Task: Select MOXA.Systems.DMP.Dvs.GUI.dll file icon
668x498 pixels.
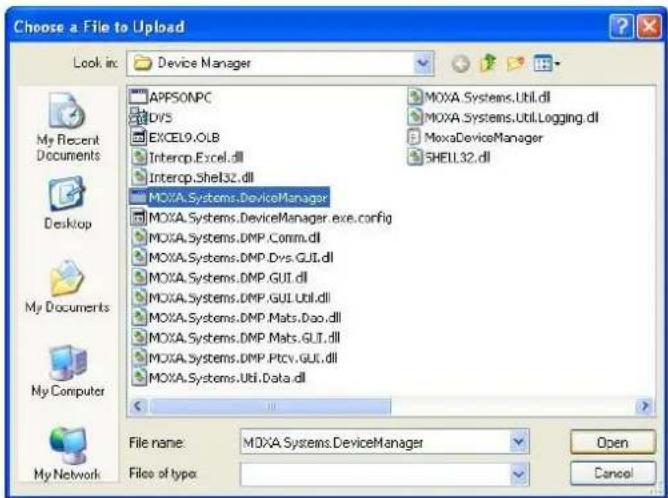Action: [139, 258]
